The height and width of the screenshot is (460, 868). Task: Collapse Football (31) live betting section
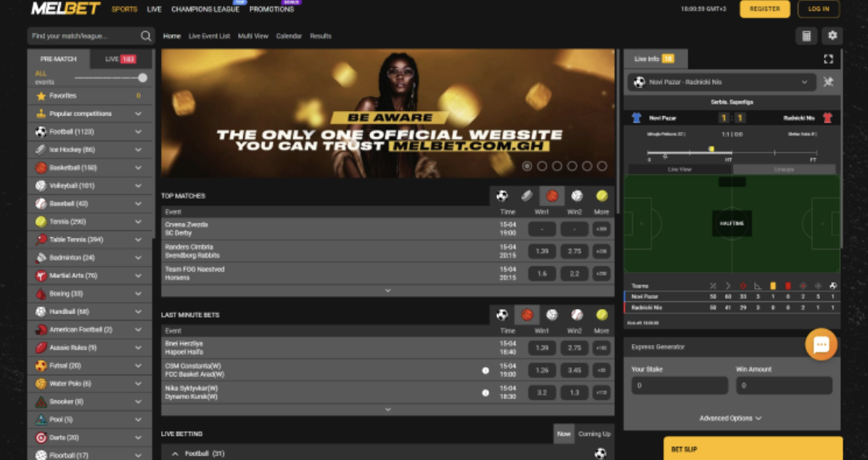(175, 454)
